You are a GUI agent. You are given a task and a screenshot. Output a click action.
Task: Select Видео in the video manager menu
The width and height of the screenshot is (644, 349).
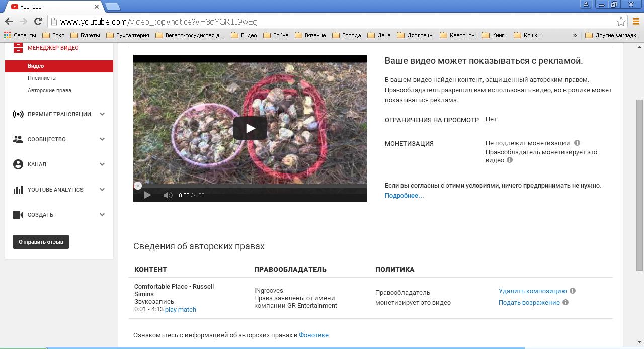click(59, 66)
